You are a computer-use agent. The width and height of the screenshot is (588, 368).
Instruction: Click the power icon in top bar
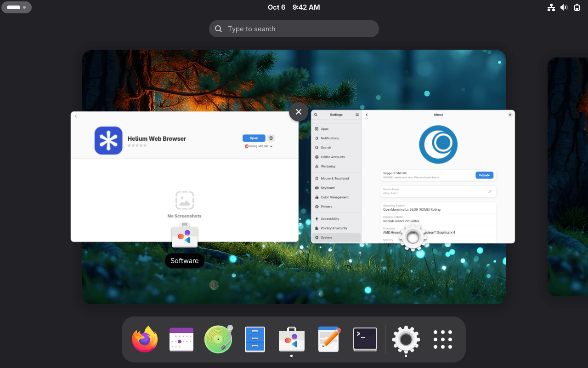point(577,7)
